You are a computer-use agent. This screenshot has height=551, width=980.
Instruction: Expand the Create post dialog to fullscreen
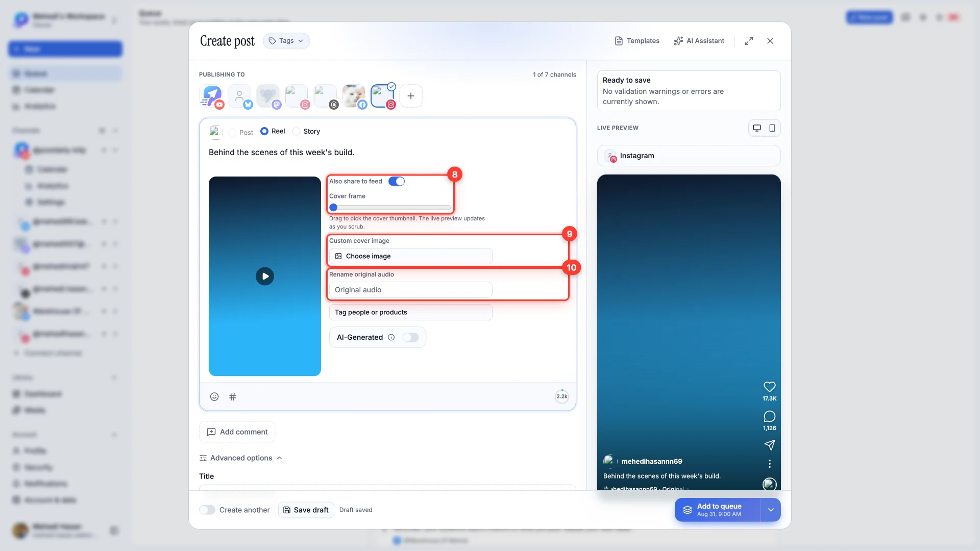click(x=749, y=41)
